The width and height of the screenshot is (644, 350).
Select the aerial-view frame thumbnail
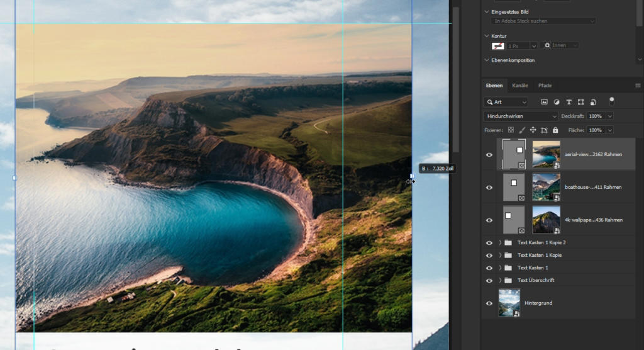click(x=513, y=154)
